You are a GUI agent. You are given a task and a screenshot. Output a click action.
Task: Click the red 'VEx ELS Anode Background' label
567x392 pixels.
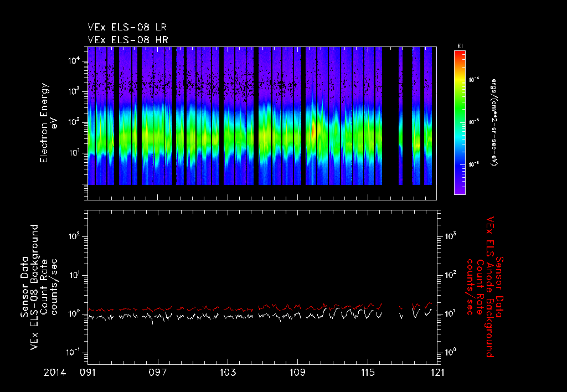pos(490,287)
